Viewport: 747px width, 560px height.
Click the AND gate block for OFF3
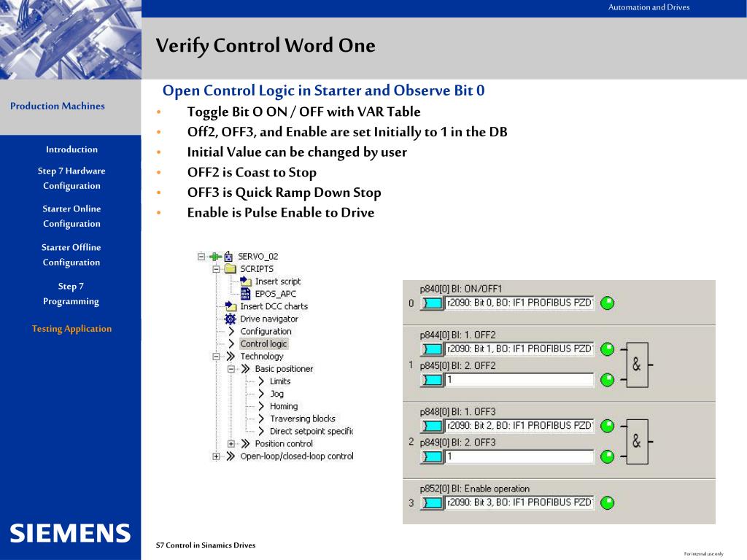pyautogui.click(x=638, y=441)
